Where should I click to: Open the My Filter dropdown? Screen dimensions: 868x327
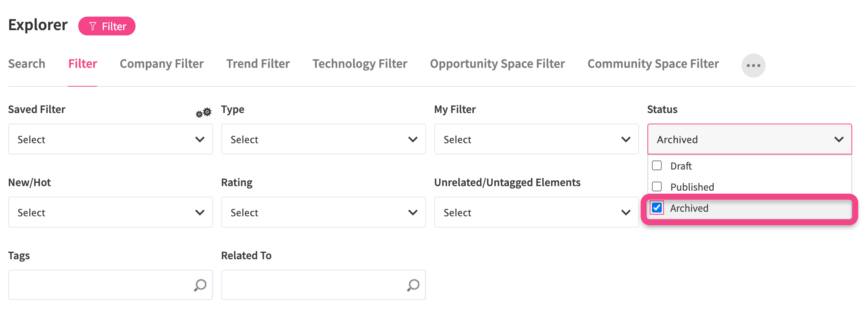coord(536,139)
